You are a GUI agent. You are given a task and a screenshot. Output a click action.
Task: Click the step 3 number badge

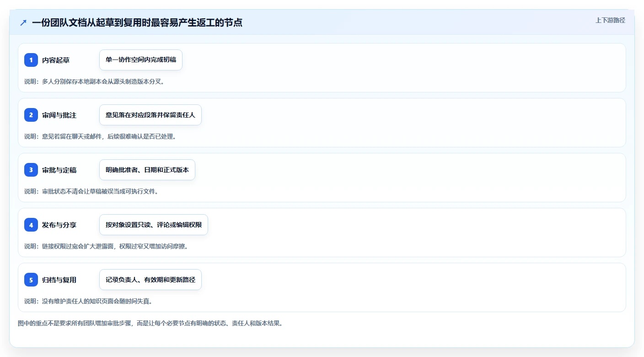(31, 170)
